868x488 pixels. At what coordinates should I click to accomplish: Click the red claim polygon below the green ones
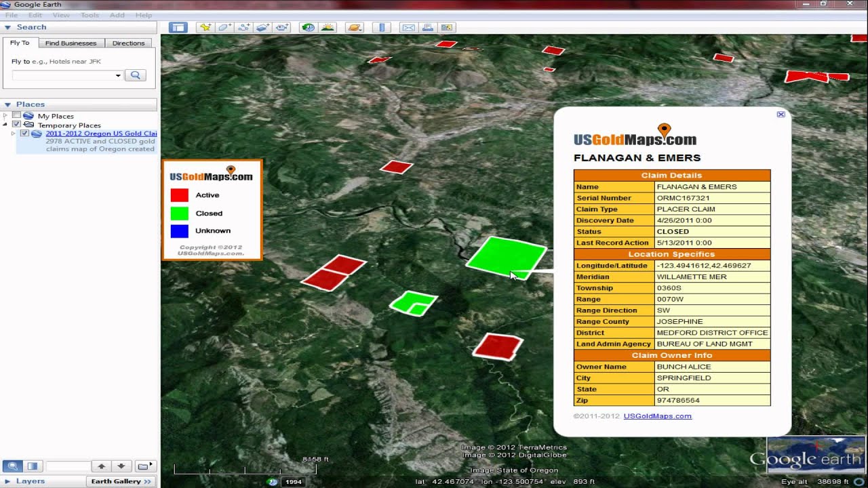(498, 346)
